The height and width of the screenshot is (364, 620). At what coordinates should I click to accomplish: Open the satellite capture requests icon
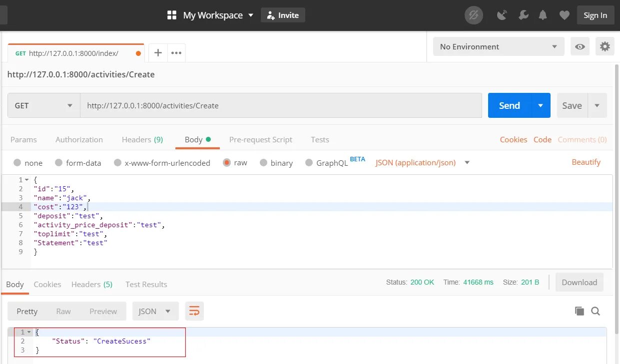502,15
